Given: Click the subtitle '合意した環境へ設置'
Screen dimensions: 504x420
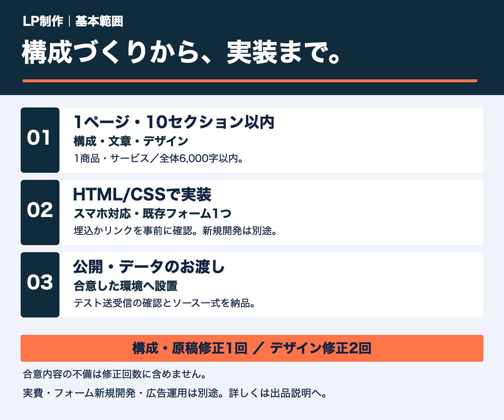Looking at the screenshot, I should coord(126,286).
